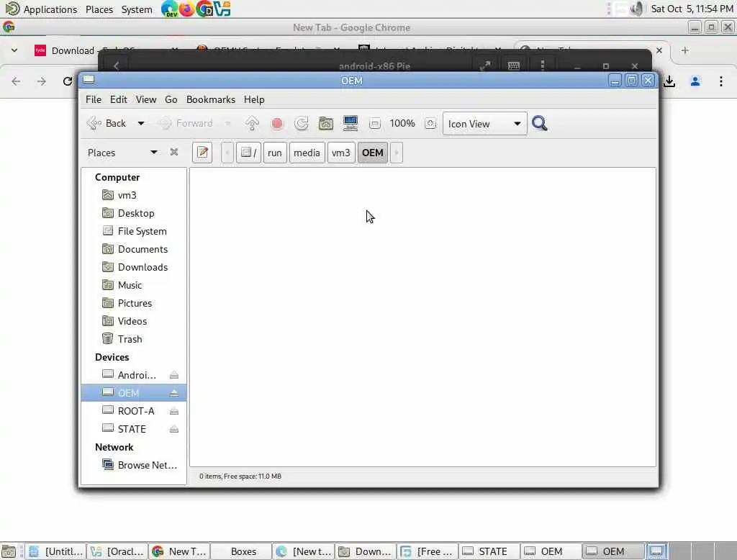Switch to Boxes taskbar window

click(243, 551)
